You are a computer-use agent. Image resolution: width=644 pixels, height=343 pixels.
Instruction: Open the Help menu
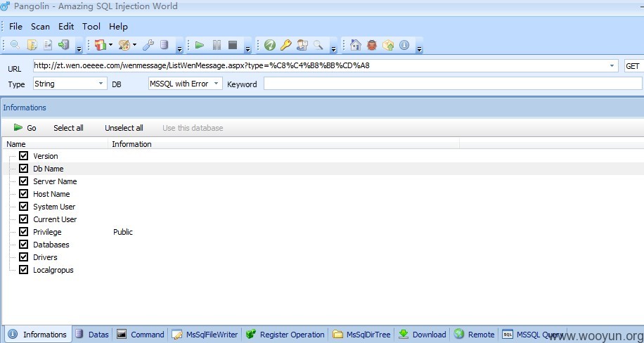tap(118, 26)
